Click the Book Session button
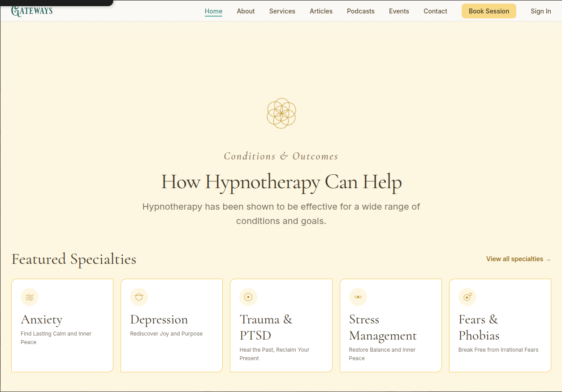Viewport: 562px width, 392px height. pyautogui.click(x=489, y=11)
